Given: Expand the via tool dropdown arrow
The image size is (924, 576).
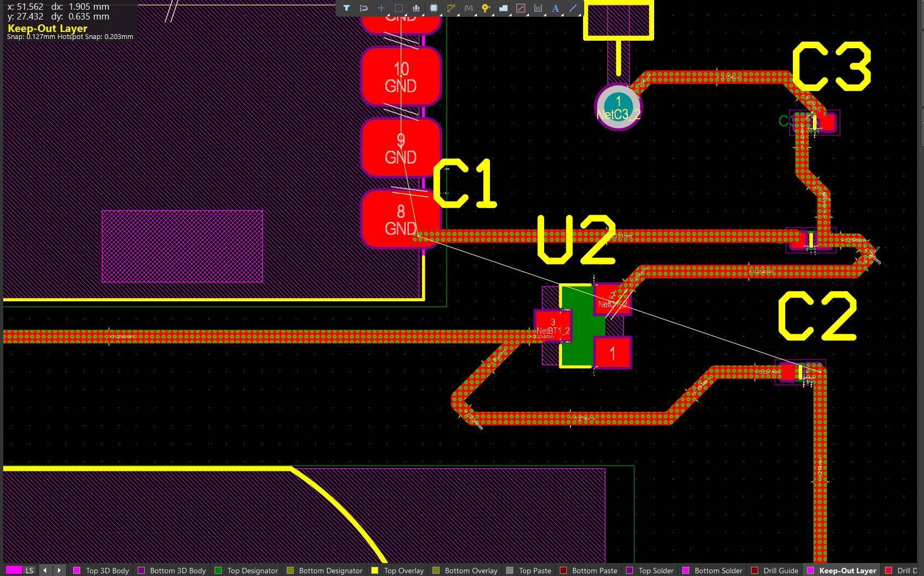Looking at the screenshot, I should point(493,14).
